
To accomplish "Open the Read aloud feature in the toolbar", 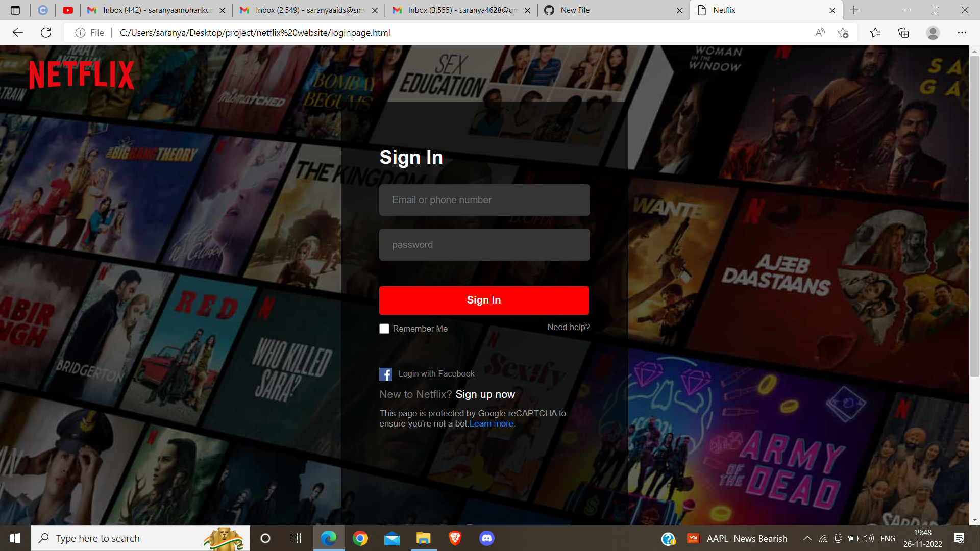I will click(820, 32).
